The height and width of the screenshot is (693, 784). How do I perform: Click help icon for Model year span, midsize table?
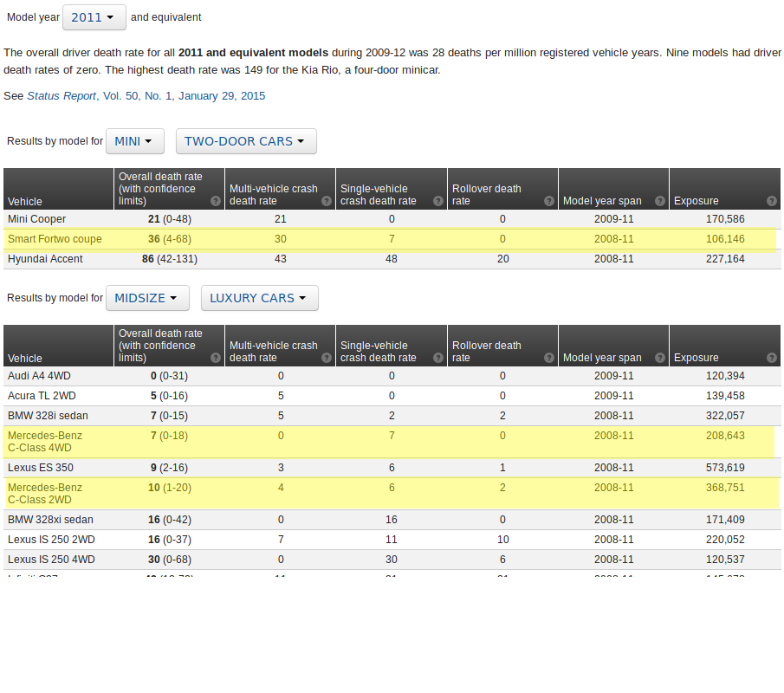click(x=660, y=358)
